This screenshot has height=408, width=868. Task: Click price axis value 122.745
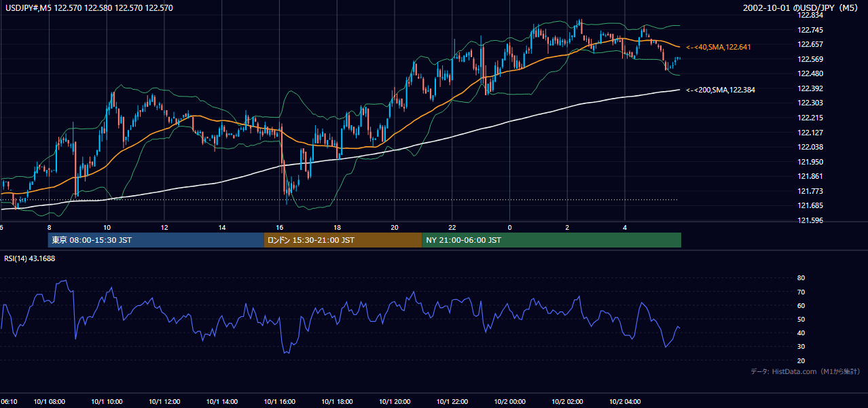point(810,30)
